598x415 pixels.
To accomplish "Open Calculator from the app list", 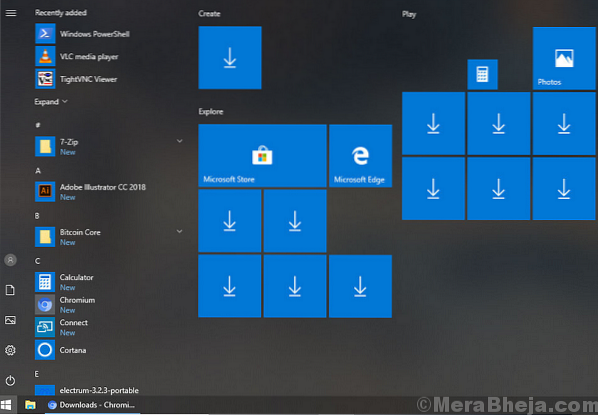I will [x=109, y=282].
